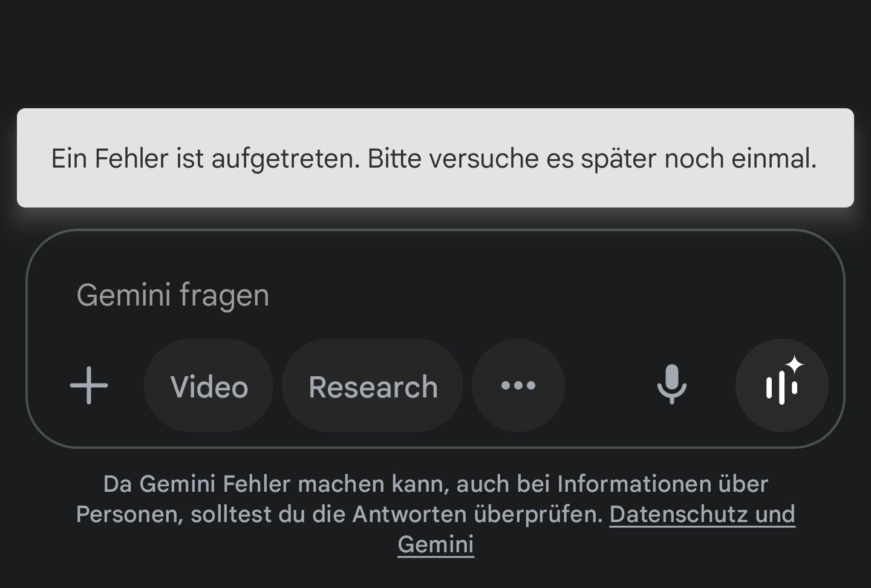Select the Video chip

pyautogui.click(x=209, y=385)
